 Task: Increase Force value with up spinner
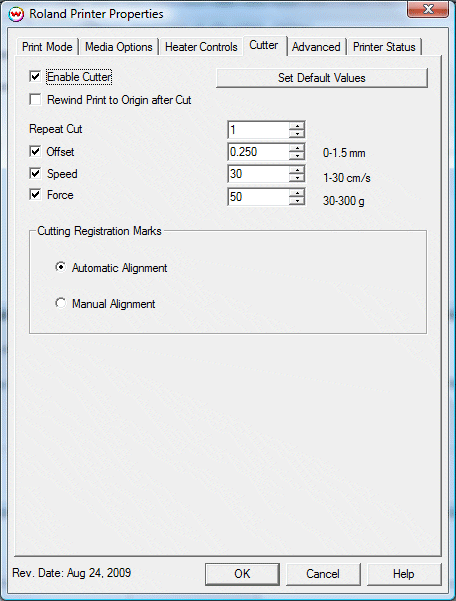(x=297, y=193)
